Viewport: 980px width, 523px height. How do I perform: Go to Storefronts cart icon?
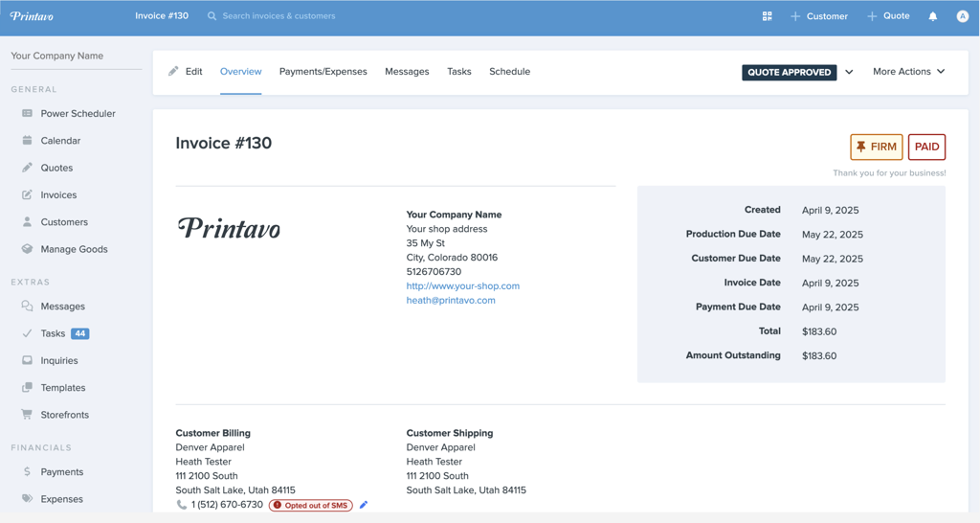tap(27, 414)
